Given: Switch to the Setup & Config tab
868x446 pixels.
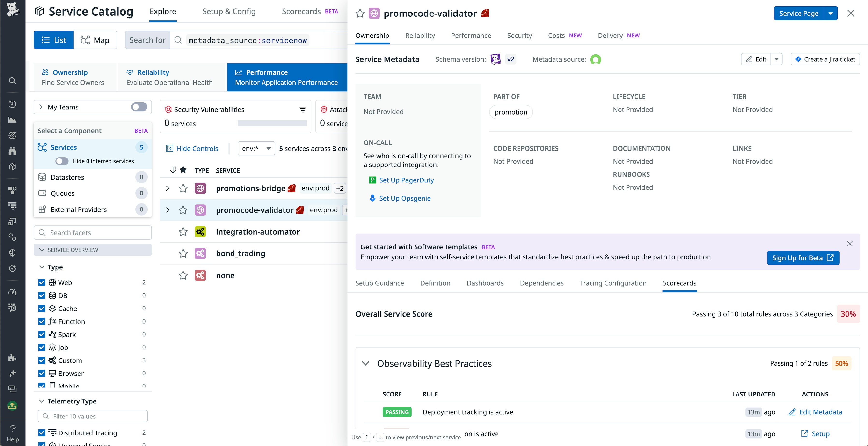Looking at the screenshot, I should click(x=229, y=11).
